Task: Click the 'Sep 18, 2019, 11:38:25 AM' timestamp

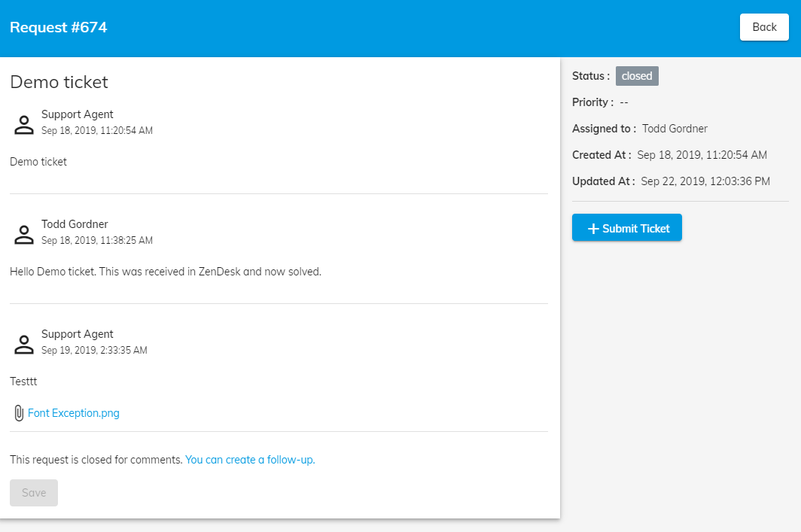Action: click(97, 241)
